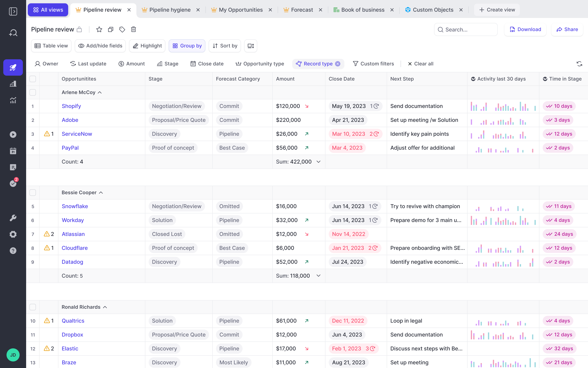Open tasks icon with red badge
Viewport: 588px width, 368px height.
(x=13, y=183)
